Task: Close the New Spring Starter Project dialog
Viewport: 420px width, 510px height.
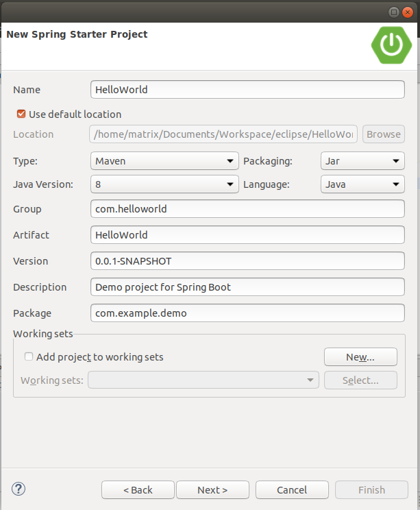Action: click(408, 12)
